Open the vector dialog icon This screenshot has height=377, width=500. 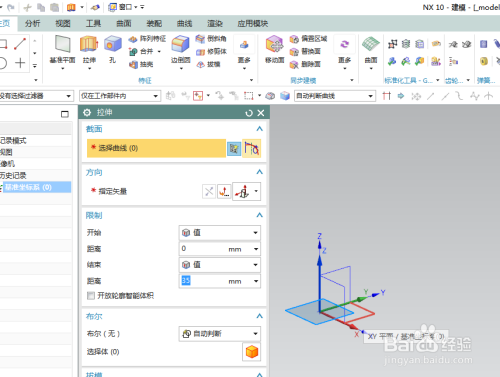224,191
